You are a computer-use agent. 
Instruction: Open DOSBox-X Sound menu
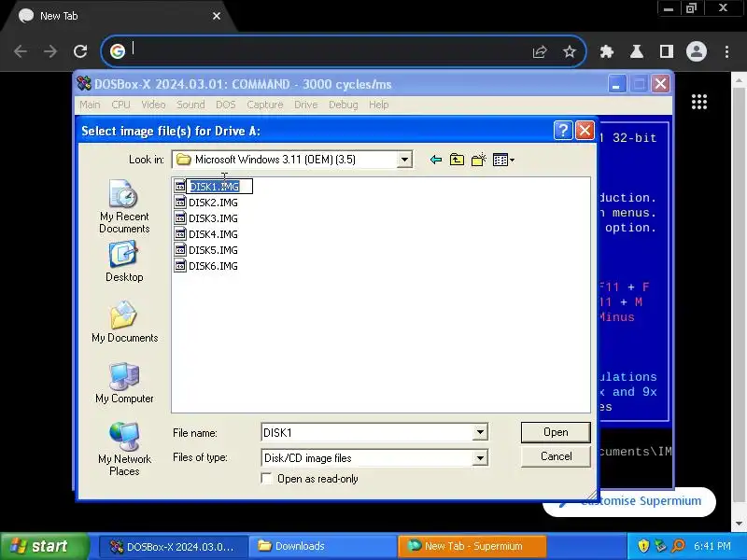(x=190, y=105)
